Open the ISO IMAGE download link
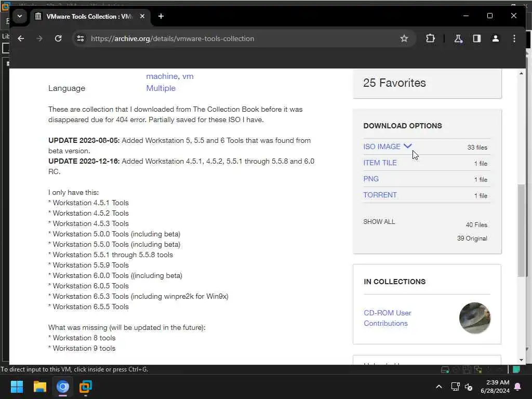 click(x=382, y=147)
